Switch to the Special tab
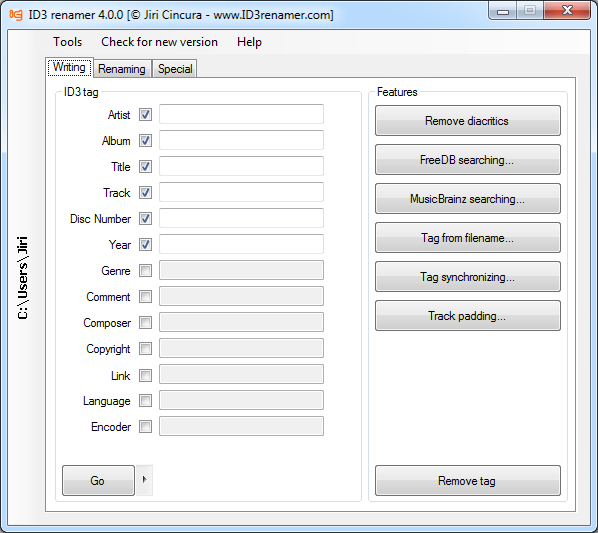598x533 pixels. point(175,69)
